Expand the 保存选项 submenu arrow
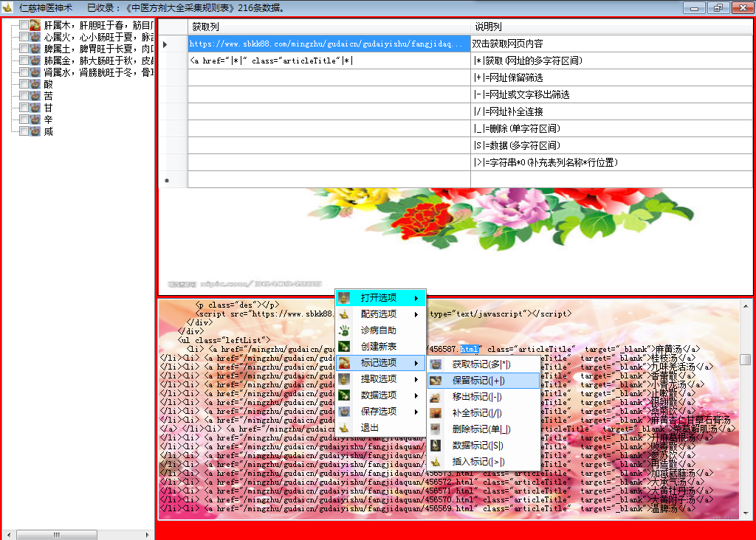The width and height of the screenshot is (756, 540). (416, 412)
